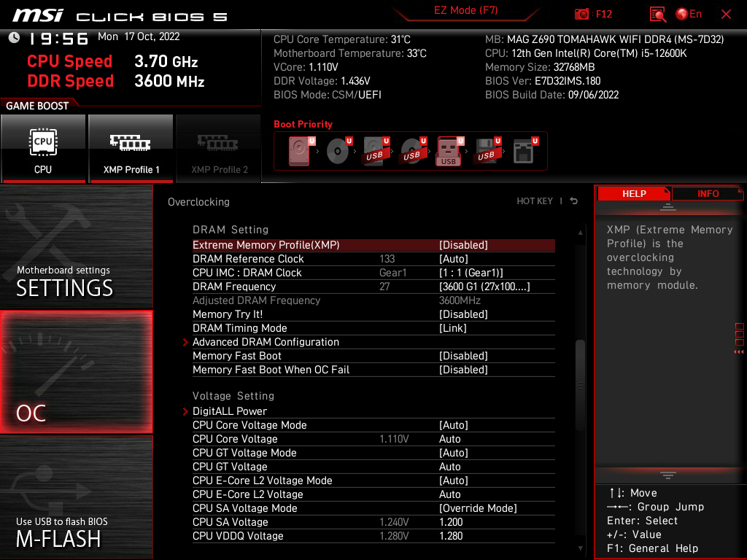This screenshot has width=747, height=560.
Task: Open the BIOS search magnifier icon
Action: pos(658,15)
